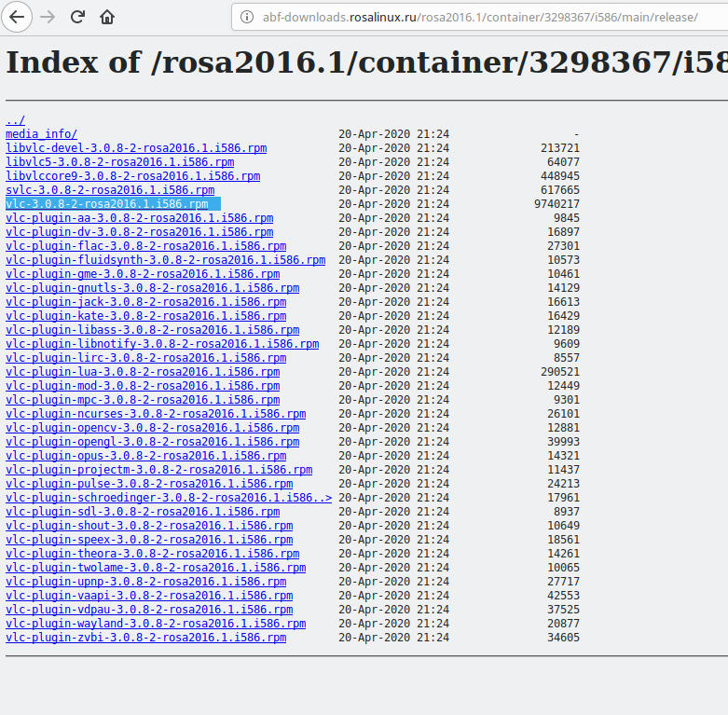
Task: Click the file size 213721
Action: (x=560, y=148)
